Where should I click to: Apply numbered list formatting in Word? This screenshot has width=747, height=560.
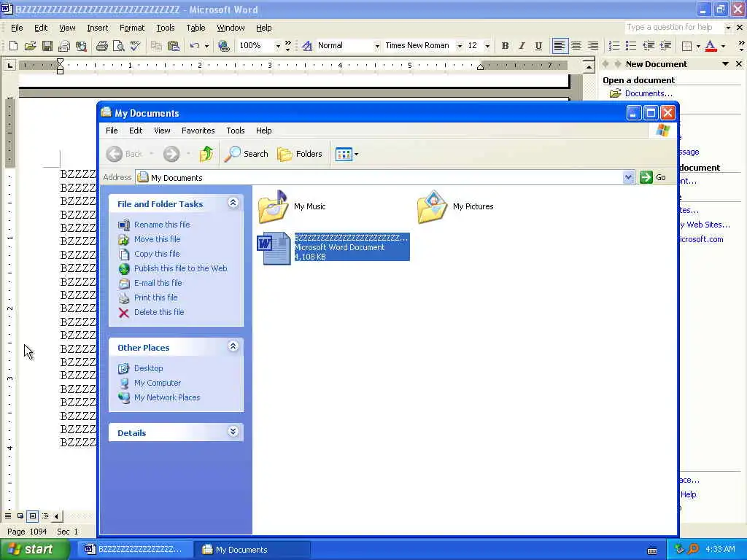point(614,46)
